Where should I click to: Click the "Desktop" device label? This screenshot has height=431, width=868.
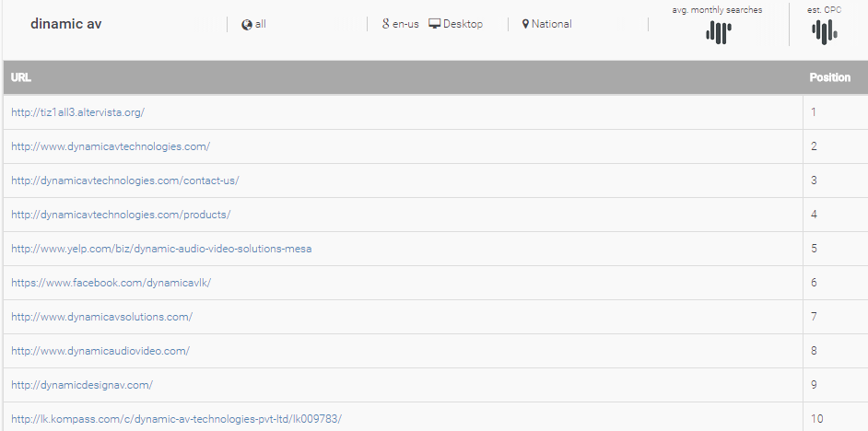(x=463, y=24)
